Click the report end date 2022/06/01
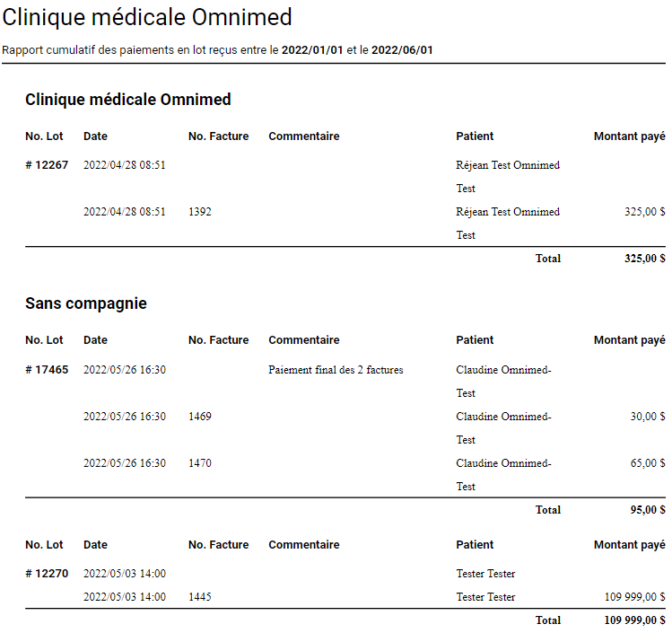672x633 pixels. click(x=403, y=50)
